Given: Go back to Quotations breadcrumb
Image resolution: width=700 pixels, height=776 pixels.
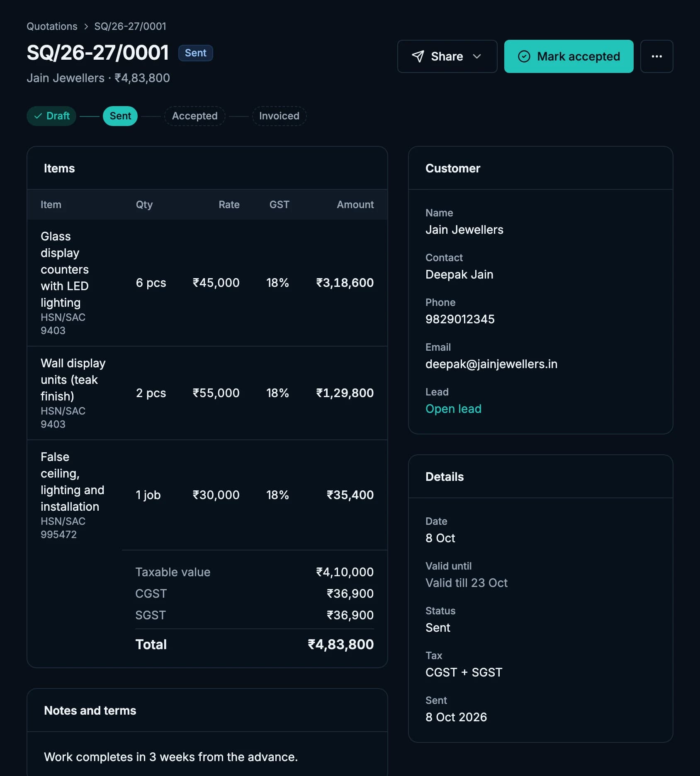Looking at the screenshot, I should pos(52,27).
